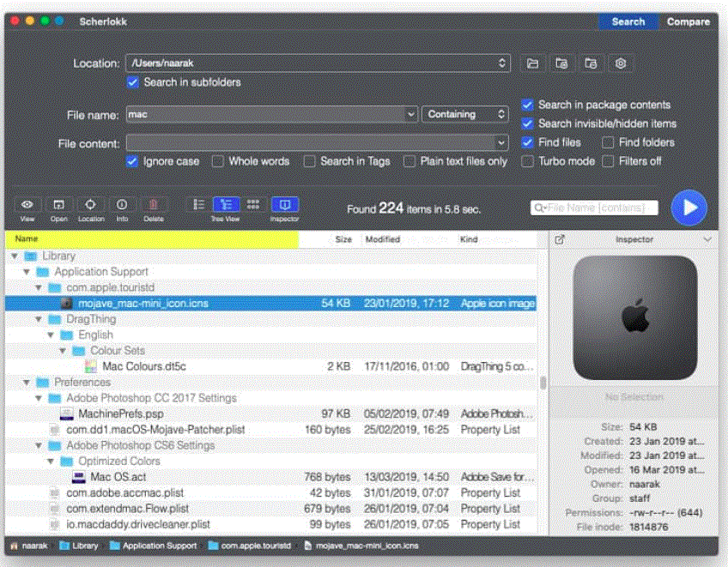
Task: Open the File name history dropdown arrow
Action: (411, 114)
